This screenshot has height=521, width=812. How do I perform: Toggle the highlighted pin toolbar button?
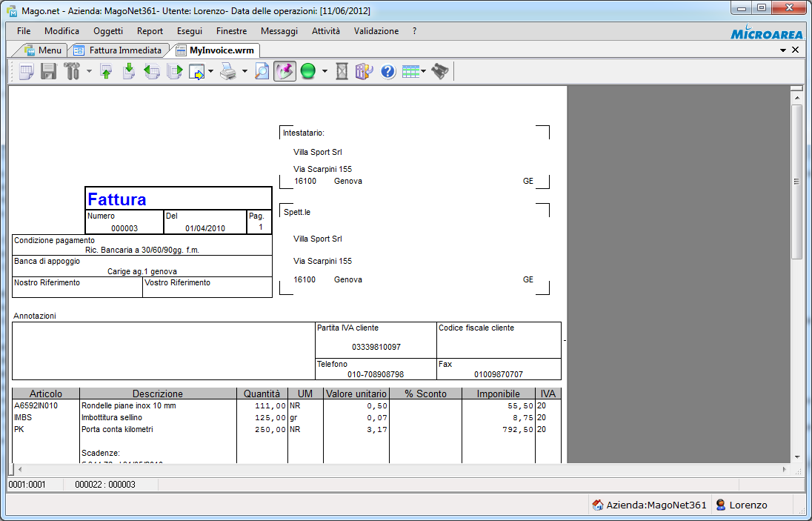[x=284, y=72]
